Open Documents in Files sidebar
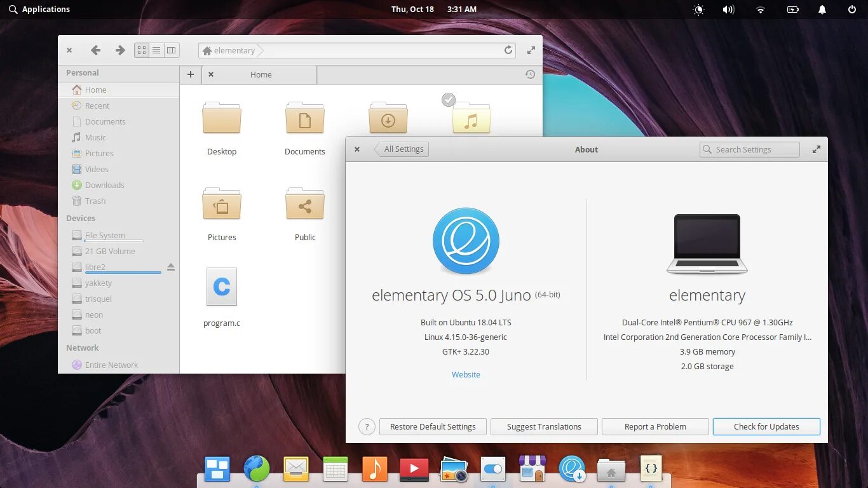Screen dimensions: 868x488 [x=119, y=121]
